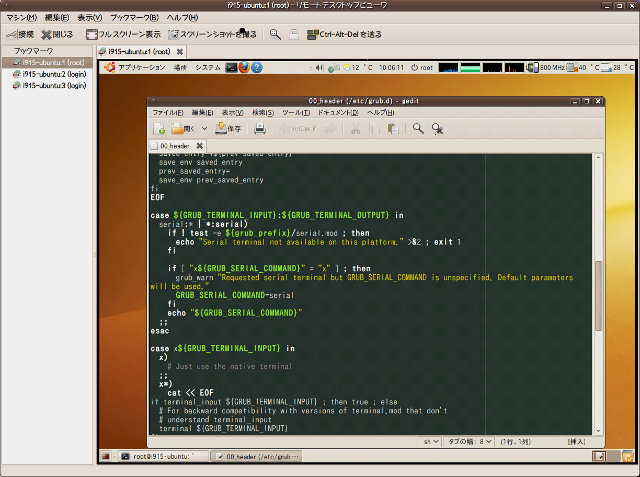Click the gedit print icon
Image resolution: width=640 pixels, height=477 pixels.
(x=260, y=129)
